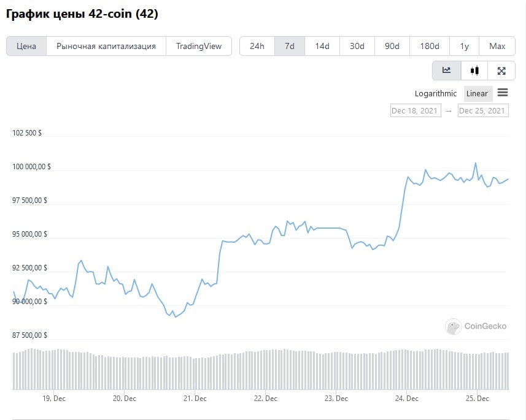
Task: Open end date field Dec 25, 2021
Action: coord(482,111)
